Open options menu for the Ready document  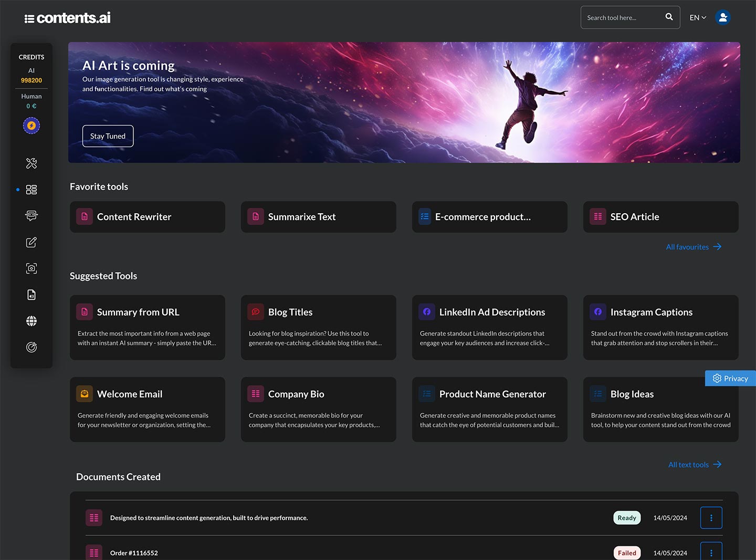pyautogui.click(x=711, y=518)
